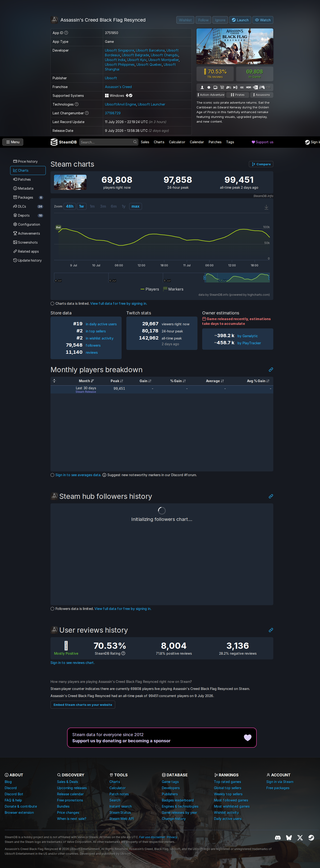This screenshot has width=320, height=868.
Task: Toggle the Follow button
Action: pos(203,20)
